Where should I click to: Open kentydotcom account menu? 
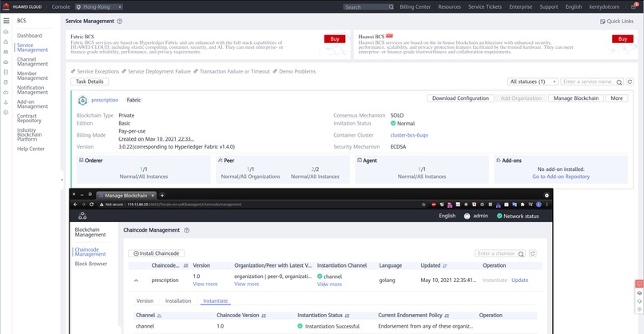point(604,7)
